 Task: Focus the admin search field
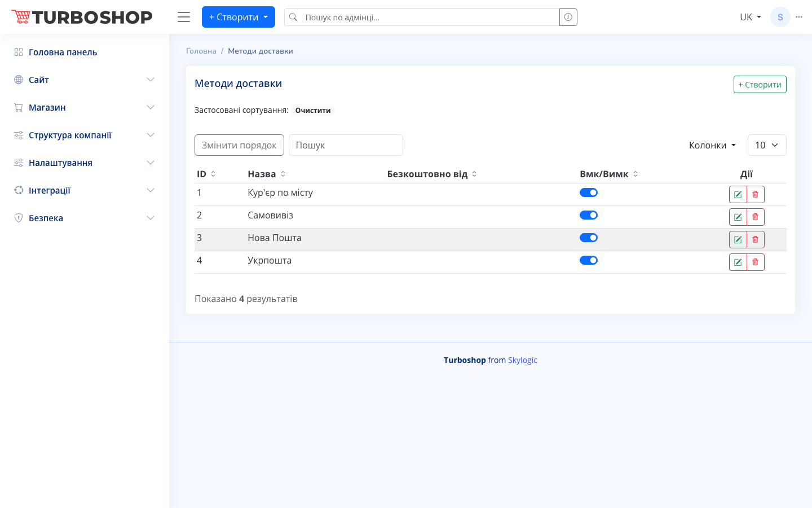point(431,17)
